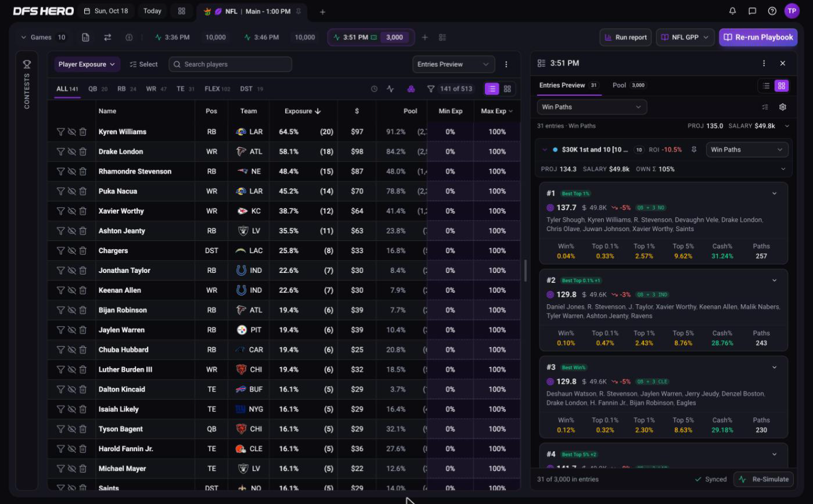
Task: Select the 3:36 PM 10,000 run
Action: pyautogui.click(x=190, y=37)
